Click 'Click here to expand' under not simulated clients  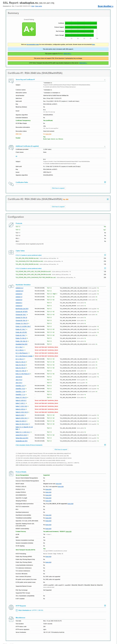point(61,450)
